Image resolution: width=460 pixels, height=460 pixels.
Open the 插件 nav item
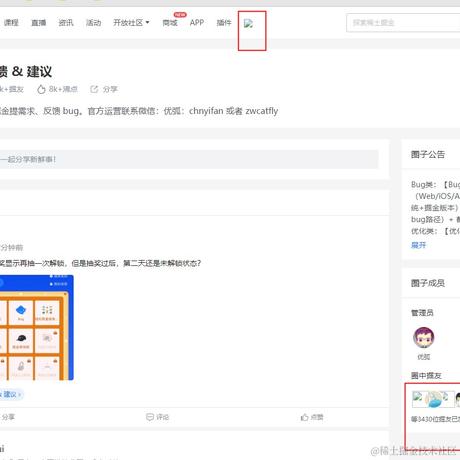click(x=224, y=23)
